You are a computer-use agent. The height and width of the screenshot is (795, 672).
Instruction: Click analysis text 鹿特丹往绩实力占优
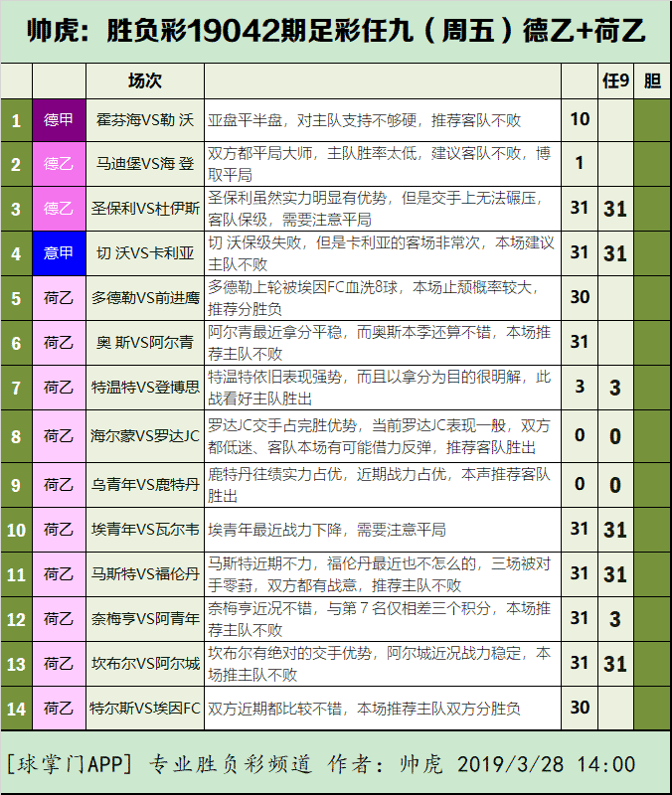275,474
